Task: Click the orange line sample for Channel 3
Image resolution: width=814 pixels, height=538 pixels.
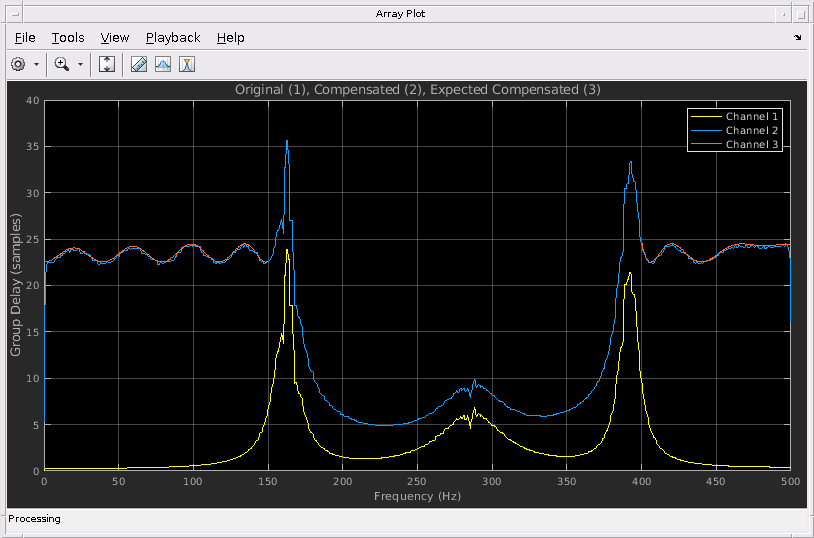Action: 706,144
